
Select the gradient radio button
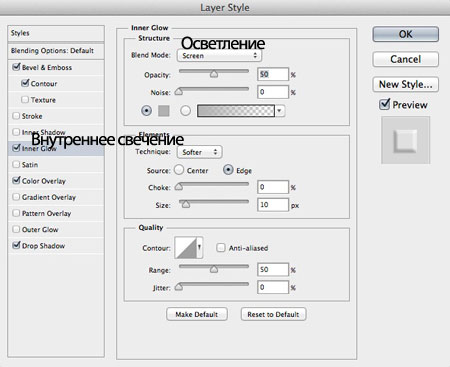(x=185, y=111)
